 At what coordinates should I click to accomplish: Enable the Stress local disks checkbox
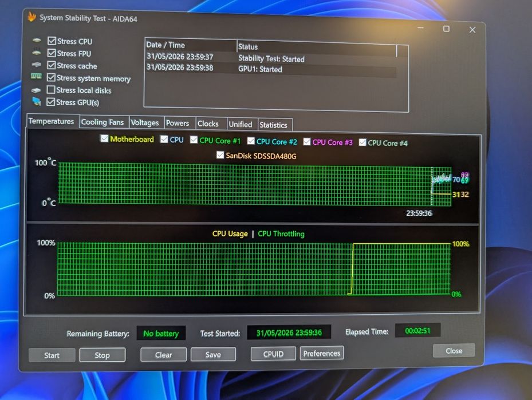pyautogui.click(x=51, y=89)
